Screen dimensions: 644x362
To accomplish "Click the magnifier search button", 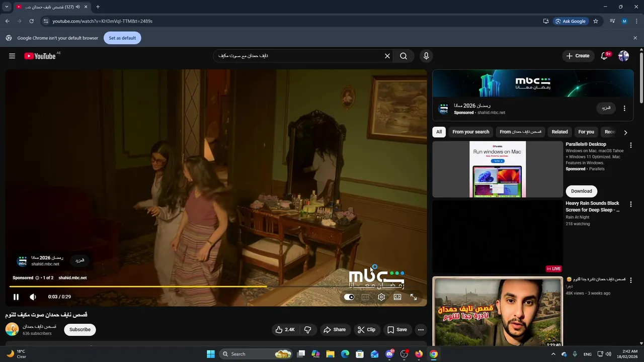I will [x=404, y=56].
